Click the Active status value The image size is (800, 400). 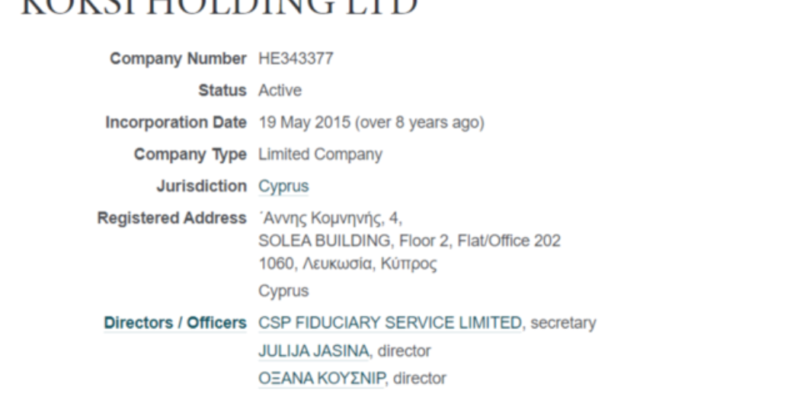point(279,91)
